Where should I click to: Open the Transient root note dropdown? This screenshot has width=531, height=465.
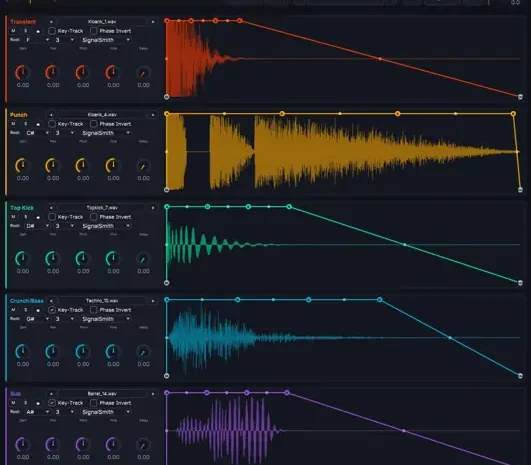pos(37,40)
